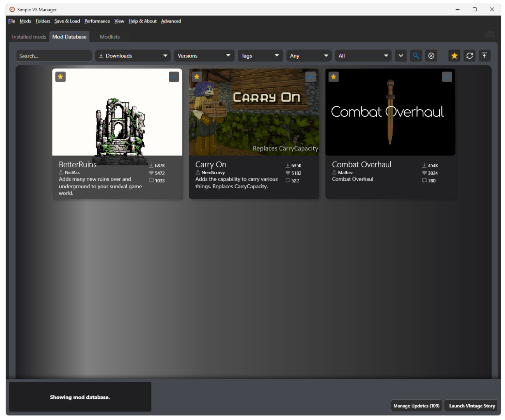This screenshot has height=420, width=505.
Task: Toggle the Carry On selection checkbox
Action: click(x=310, y=77)
